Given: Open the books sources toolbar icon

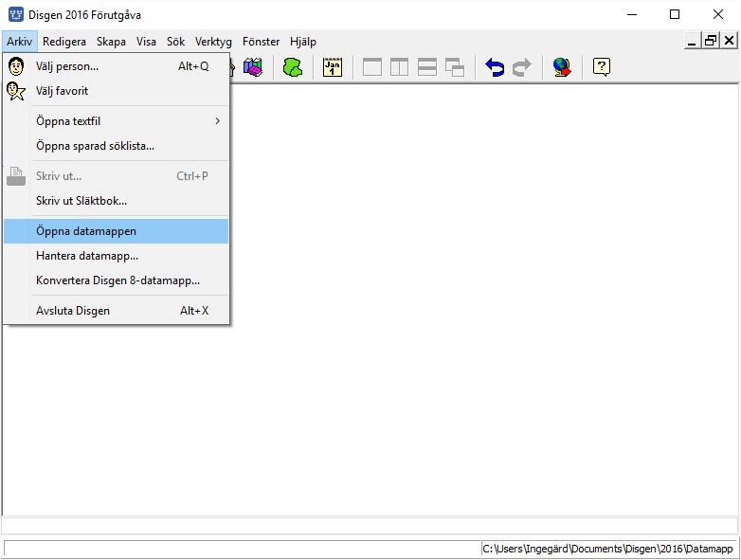Looking at the screenshot, I should pos(253,67).
